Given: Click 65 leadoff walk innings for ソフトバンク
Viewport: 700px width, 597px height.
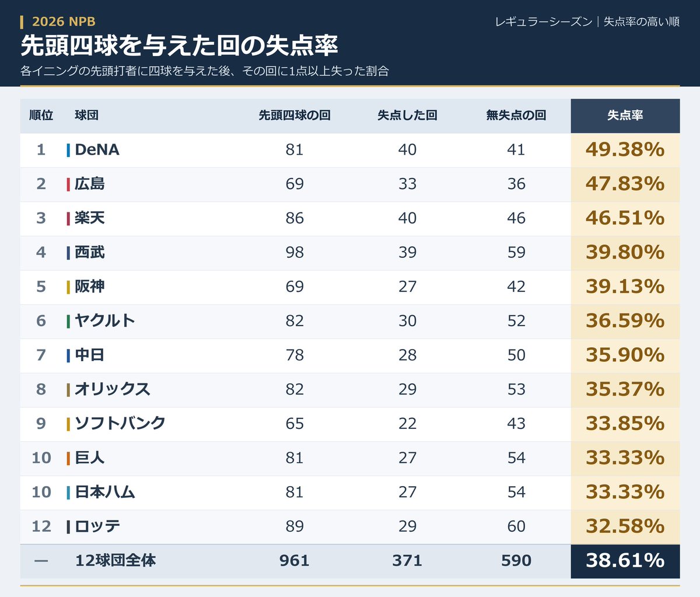Looking at the screenshot, I should click(295, 424).
